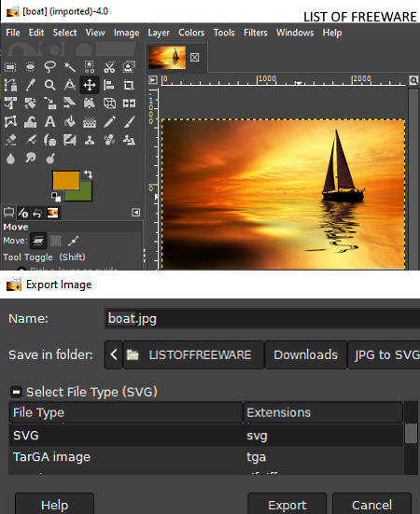Screen dimensions: 420x514
Task: Reset colors to black and white
Action: click(56, 197)
